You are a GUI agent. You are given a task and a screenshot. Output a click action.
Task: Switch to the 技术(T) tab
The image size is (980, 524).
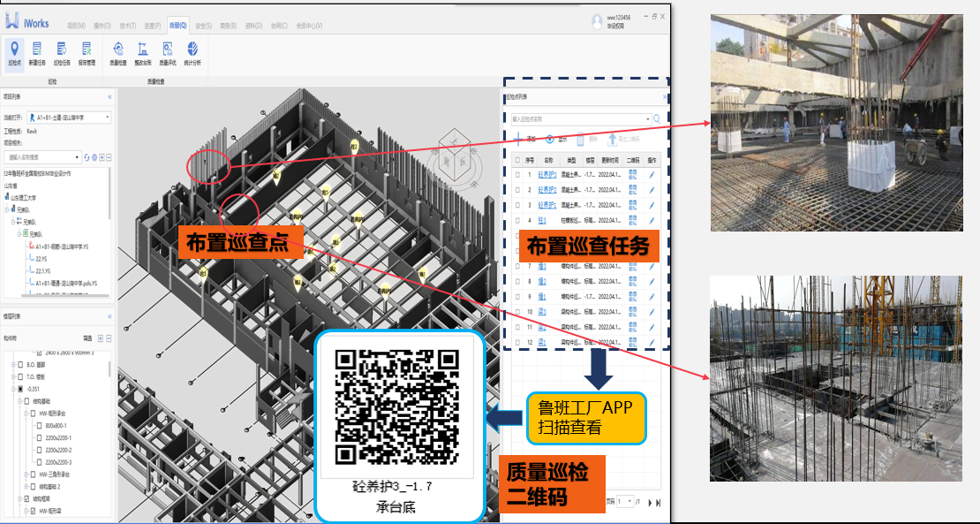127,26
